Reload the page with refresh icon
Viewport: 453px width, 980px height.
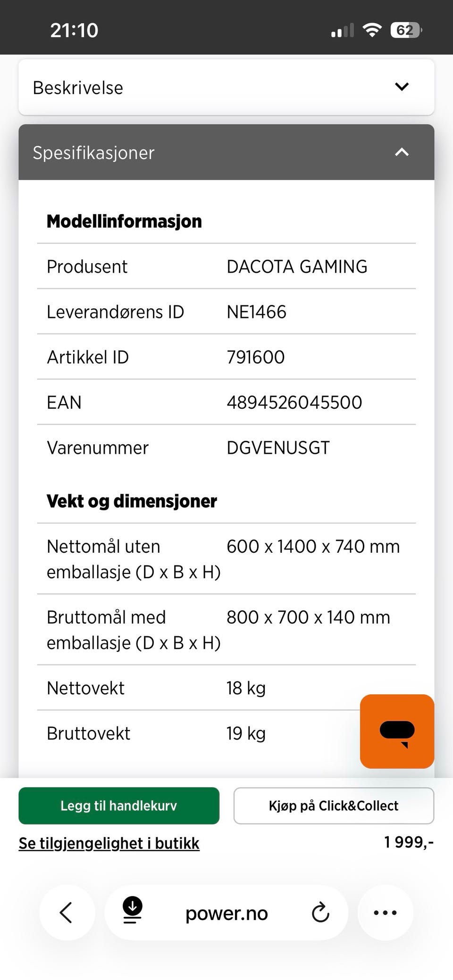[320, 912]
